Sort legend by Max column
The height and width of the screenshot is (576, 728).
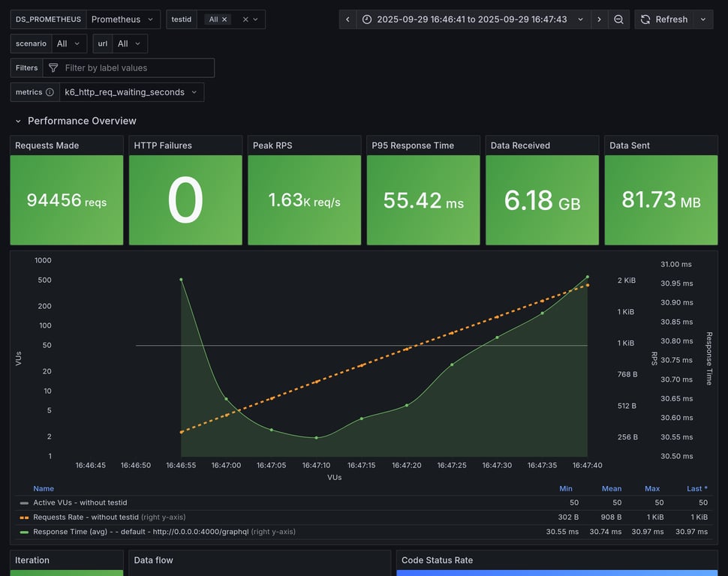(651, 488)
